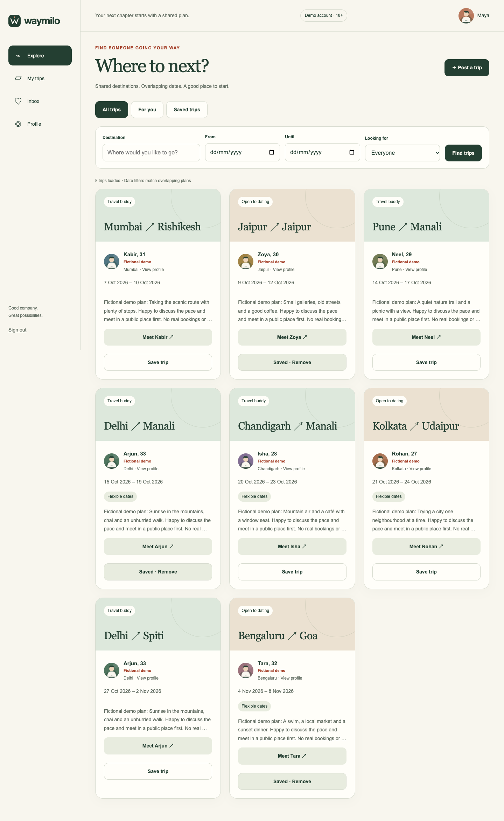Screen dimensions: 504x821
Task: Click the Demo account 18+ badge
Action: click(324, 15)
